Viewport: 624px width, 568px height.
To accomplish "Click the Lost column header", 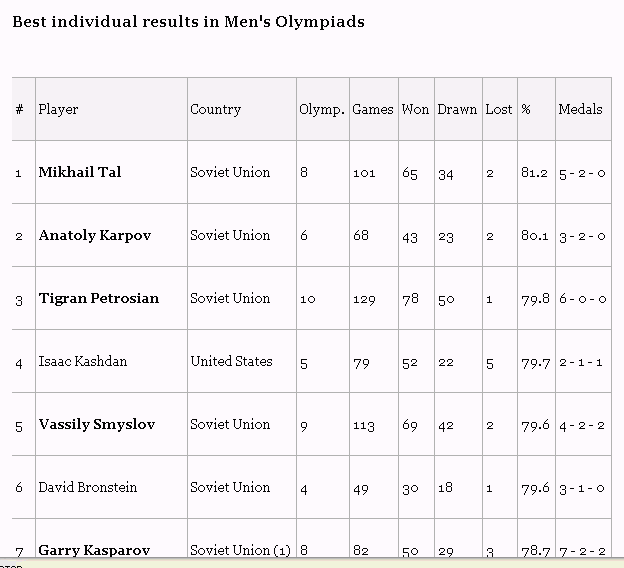I will 498,109.
